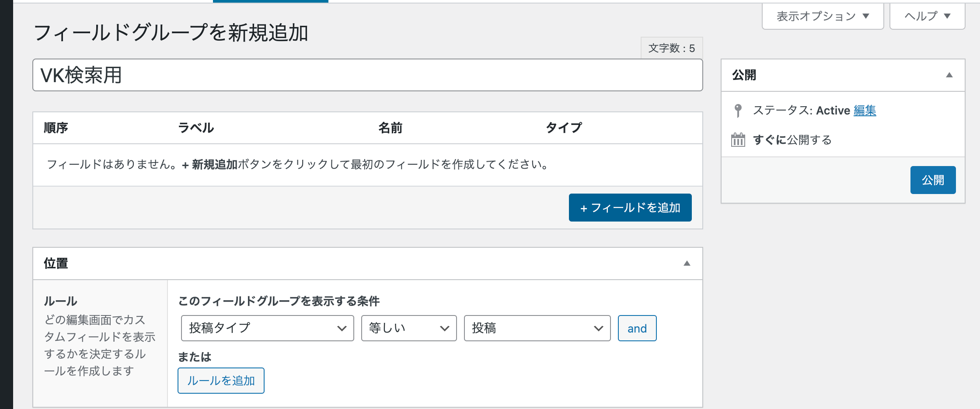Click the ルールを追加 button

[x=221, y=381]
